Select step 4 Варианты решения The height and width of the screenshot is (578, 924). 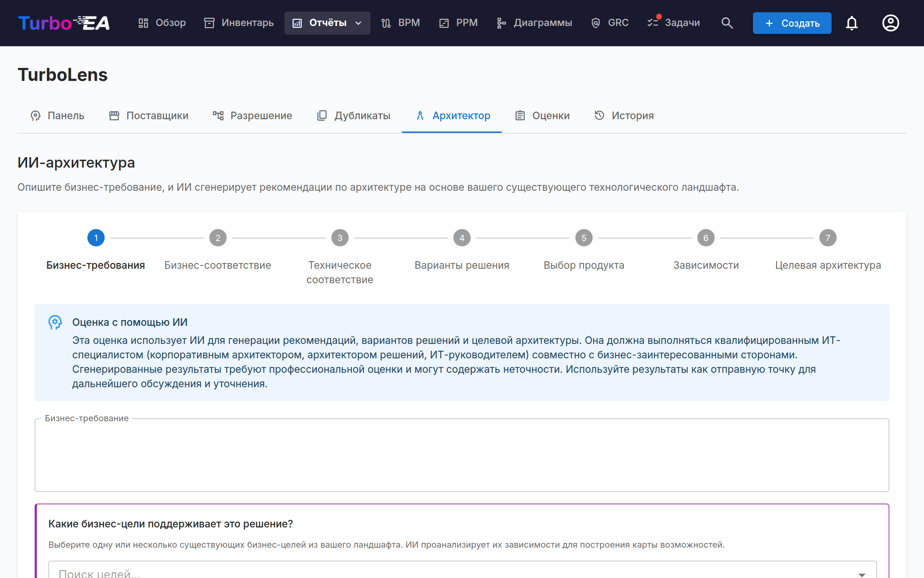462,250
